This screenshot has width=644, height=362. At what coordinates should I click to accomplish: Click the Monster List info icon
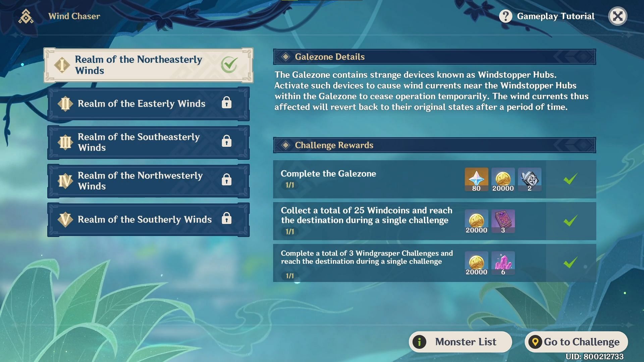tap(419, 341)
